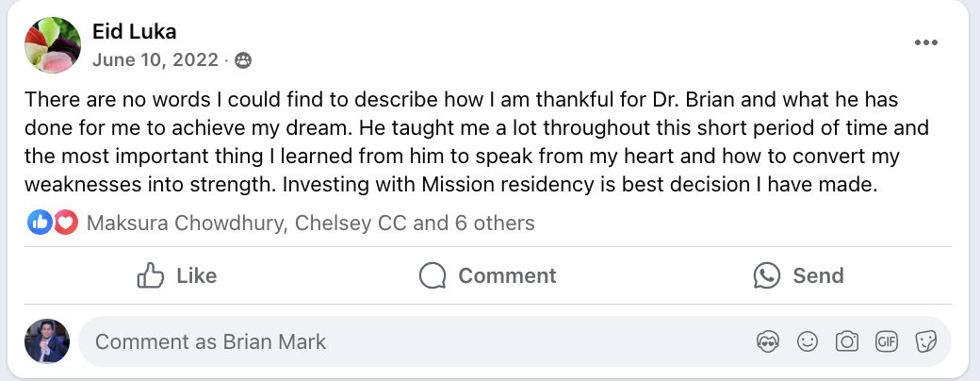
Task: Focus the Comment as Brian Mark field
Action: (514, 341)
